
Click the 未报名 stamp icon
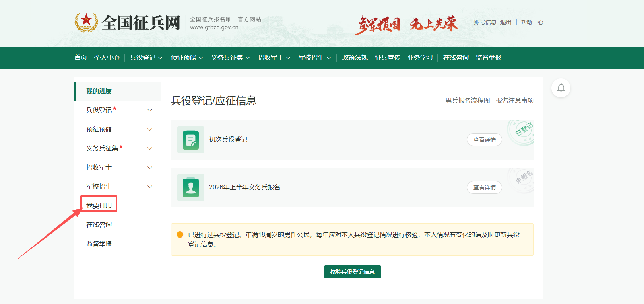pos(522,179)
